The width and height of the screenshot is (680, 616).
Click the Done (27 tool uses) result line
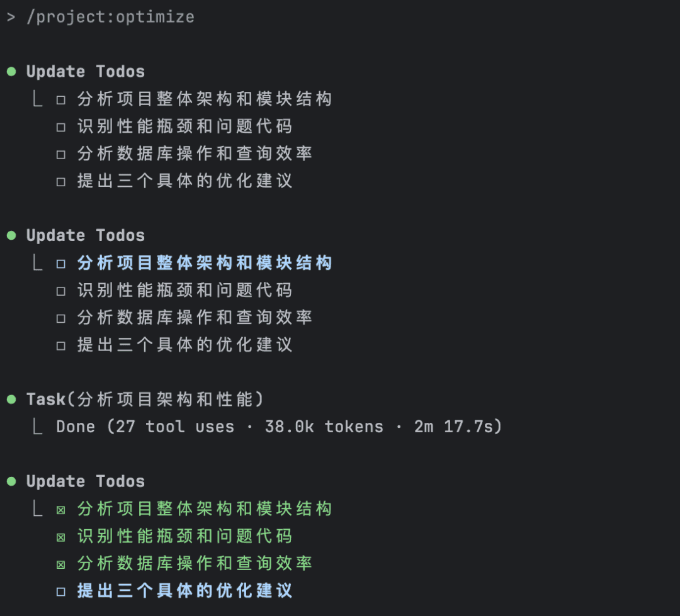click(x=279, y=427)
